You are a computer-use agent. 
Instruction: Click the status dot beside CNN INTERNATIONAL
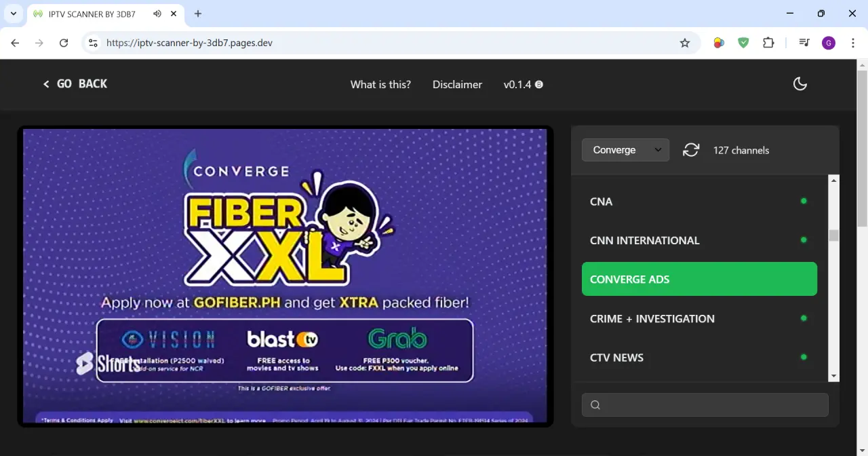coord(804,240)
